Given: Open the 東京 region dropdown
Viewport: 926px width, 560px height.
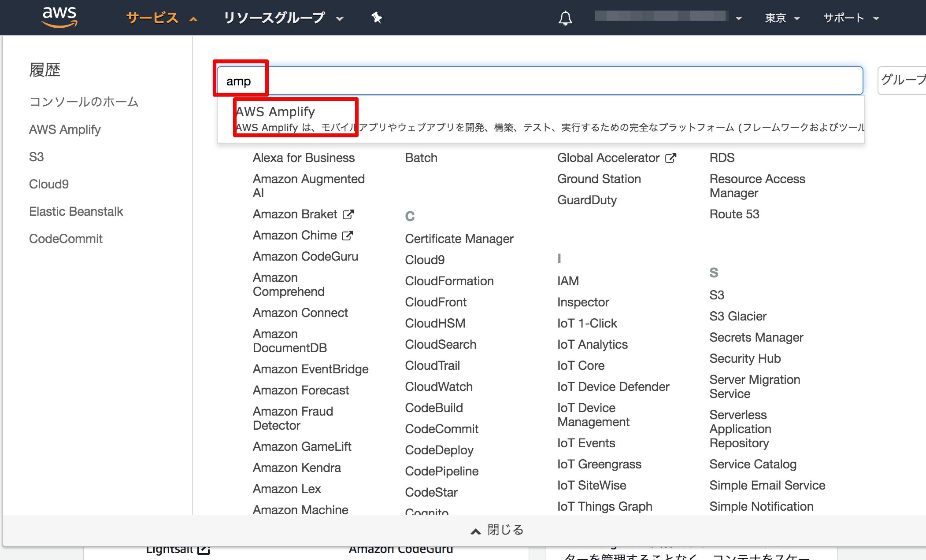Looking at the screenshot, I should coord(782,18).
